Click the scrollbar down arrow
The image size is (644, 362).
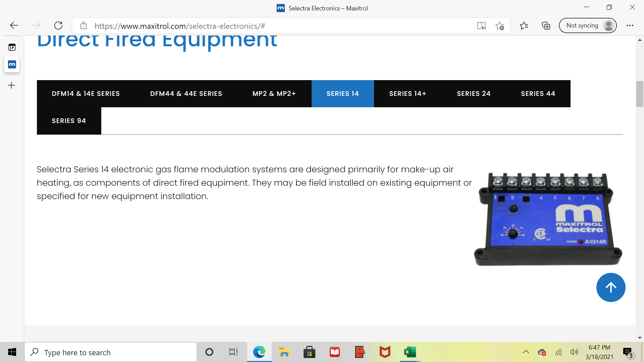point(640,338)
